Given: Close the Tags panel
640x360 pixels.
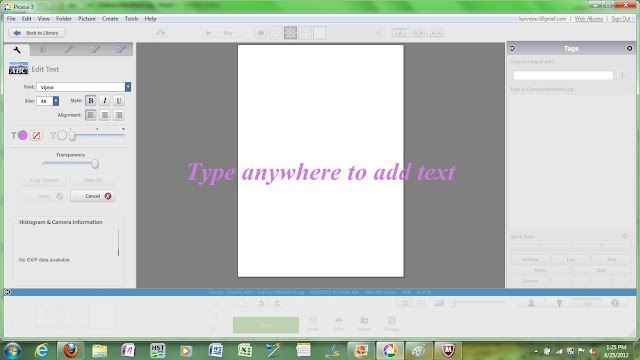Looking at the screenshot, I should (x=629, y=48).
